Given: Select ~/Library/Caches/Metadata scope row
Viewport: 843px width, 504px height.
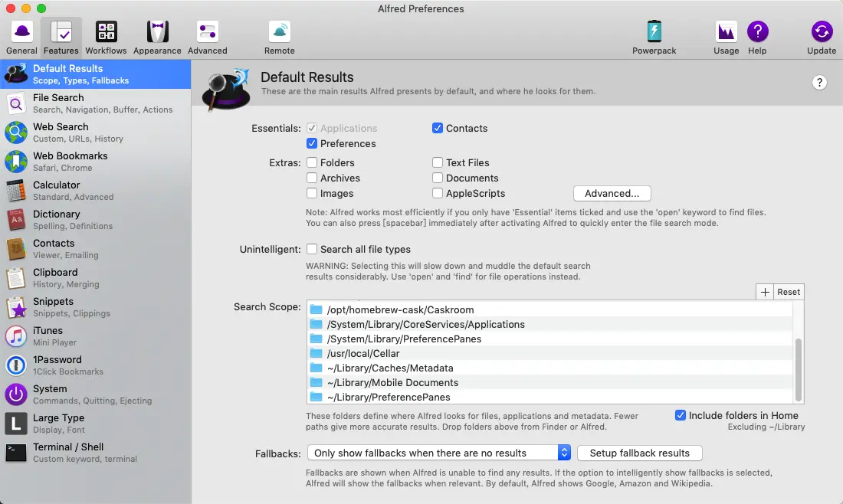Looking at the screenshot, I should [549, 368].
